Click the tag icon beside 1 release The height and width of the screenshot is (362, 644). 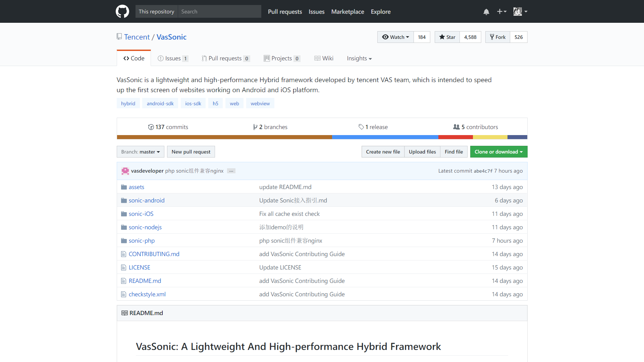(x=361, y=127)
